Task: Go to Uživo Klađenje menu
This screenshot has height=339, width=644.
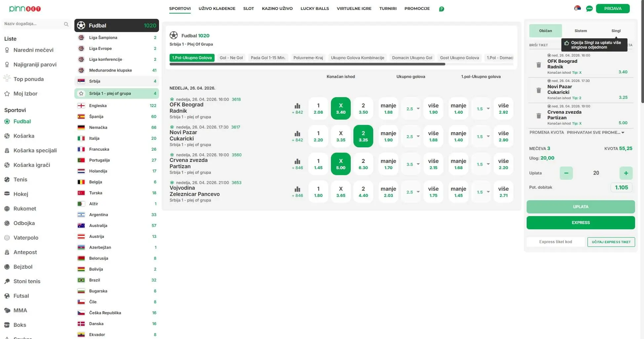Action: 217,9
